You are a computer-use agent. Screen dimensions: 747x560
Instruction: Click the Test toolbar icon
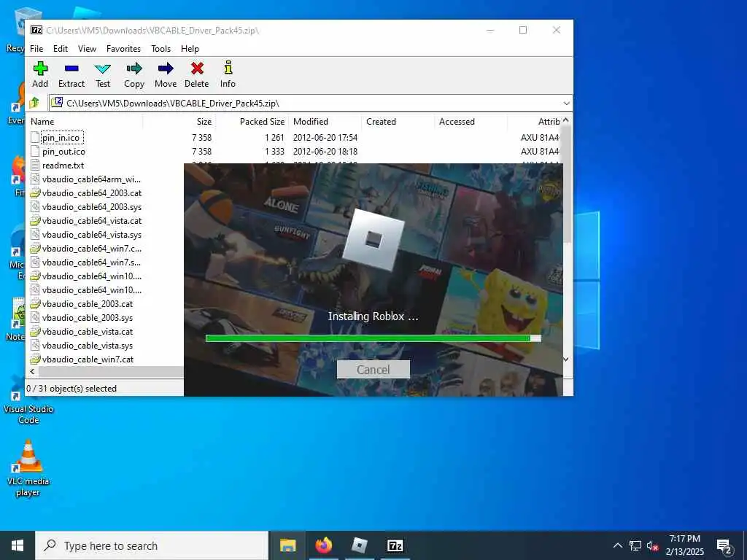(102, 74)
